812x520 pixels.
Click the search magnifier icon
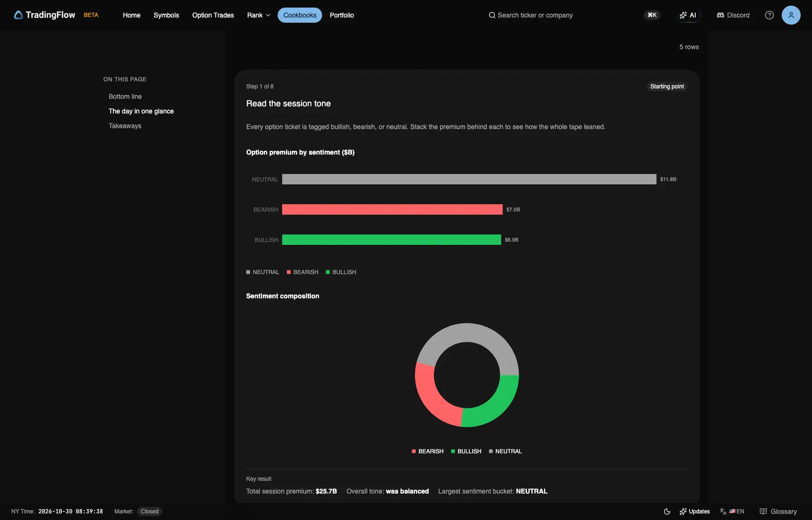[492, 15]
